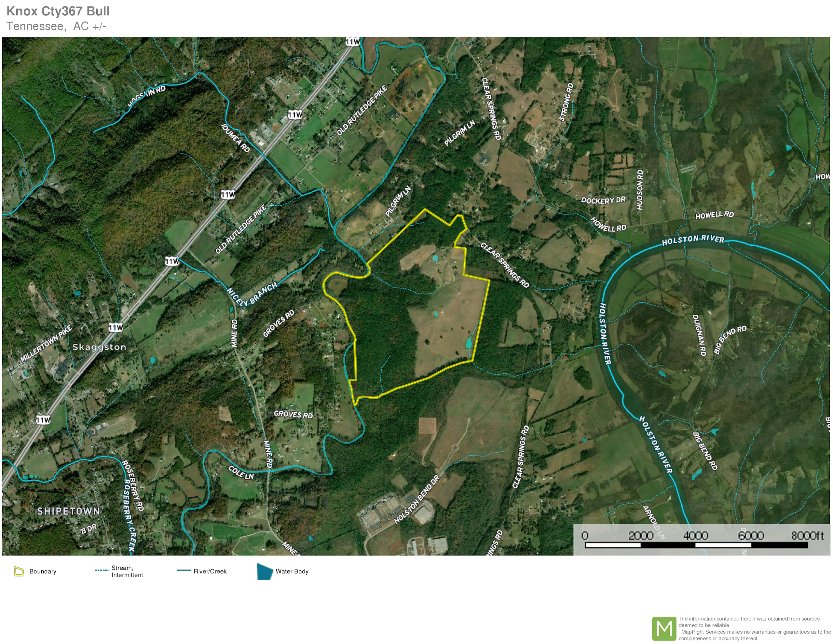Click the Knox Cty367 Bull title
833x644 pixels.
[58, 11]
